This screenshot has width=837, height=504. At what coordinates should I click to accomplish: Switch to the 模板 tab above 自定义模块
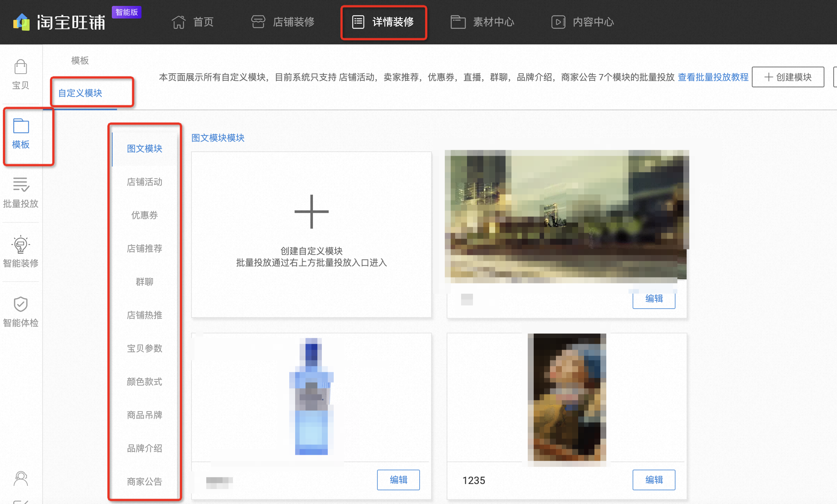point(80,60)
